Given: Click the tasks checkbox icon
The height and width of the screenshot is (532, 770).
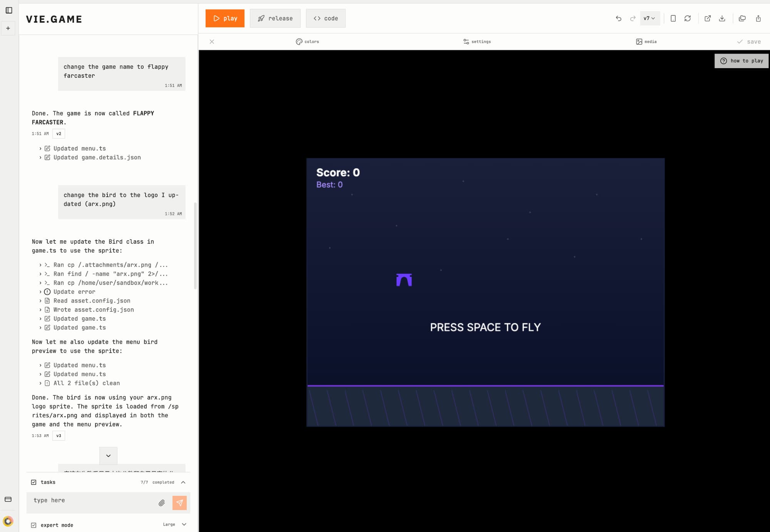Looking at the screenshot, I should pos(34,482).
